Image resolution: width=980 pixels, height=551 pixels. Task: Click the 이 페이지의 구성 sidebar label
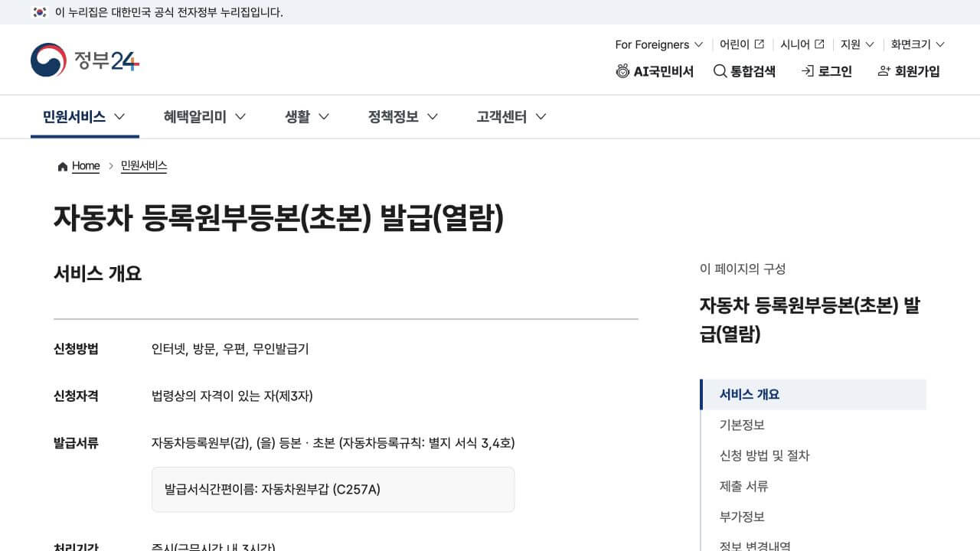click(x=743, y=269)
